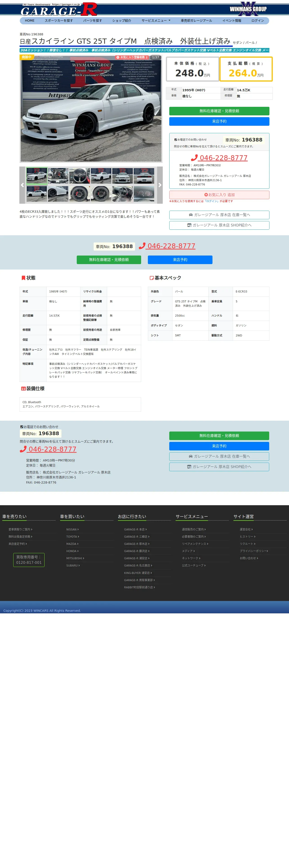
Task: Open プライバシーポリシー footer link
Action: (254, 551)
